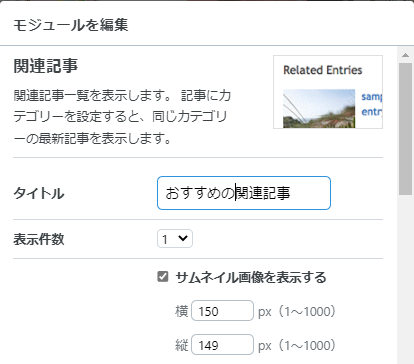Click the chevron arrow of 表示件数 select

coord(183,238)
